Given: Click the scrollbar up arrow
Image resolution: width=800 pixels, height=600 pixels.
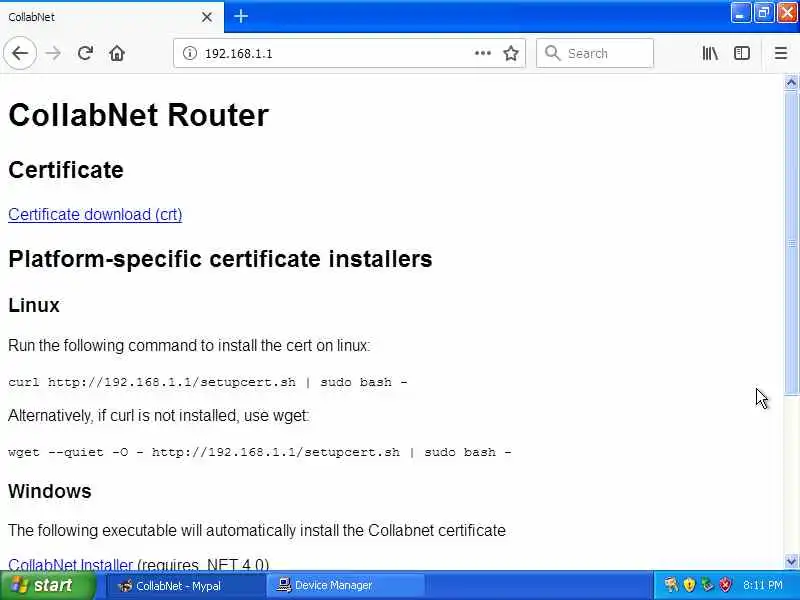Looking at the screenshot, I should point(791,82).
